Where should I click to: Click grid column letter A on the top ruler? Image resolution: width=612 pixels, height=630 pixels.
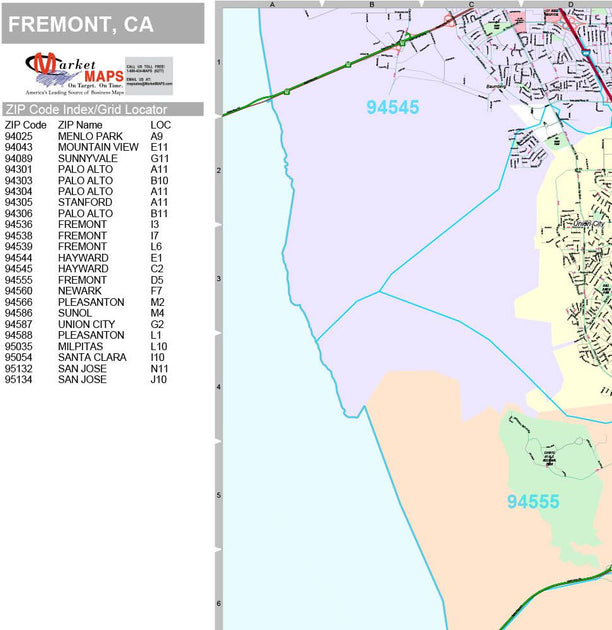tap(271, 5)
